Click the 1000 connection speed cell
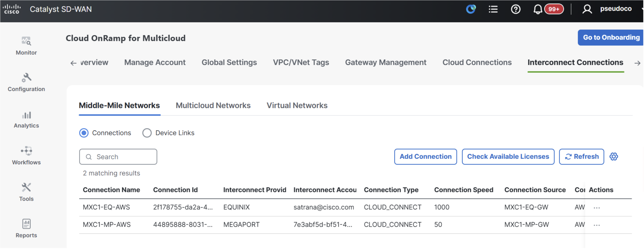The width and height of the screenshot is (644, 249). pyautogui.click(x=442, y=208)
